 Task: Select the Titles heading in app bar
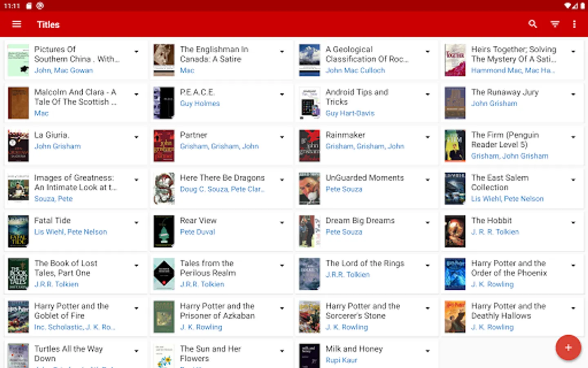[48, 25]
